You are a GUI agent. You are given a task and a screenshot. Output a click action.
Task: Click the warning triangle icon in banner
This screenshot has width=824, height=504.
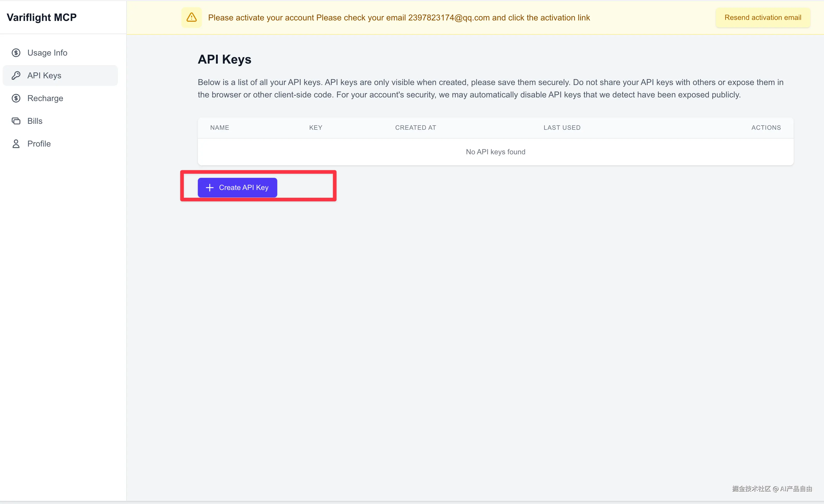tap(191, 17)
